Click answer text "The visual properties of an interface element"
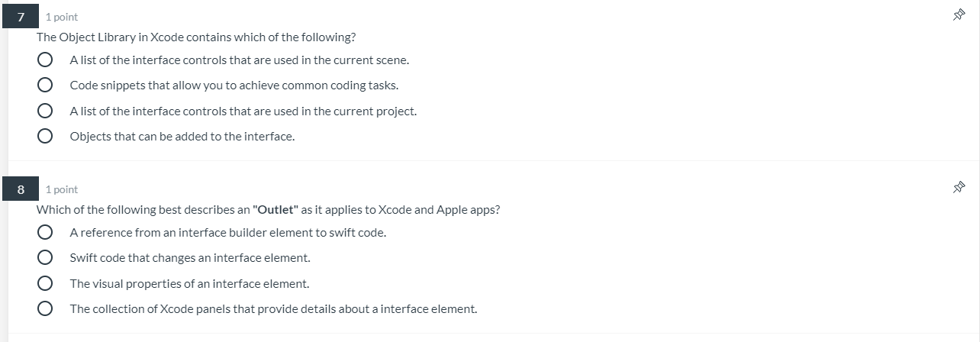980x342 pixels. (189, 283)
